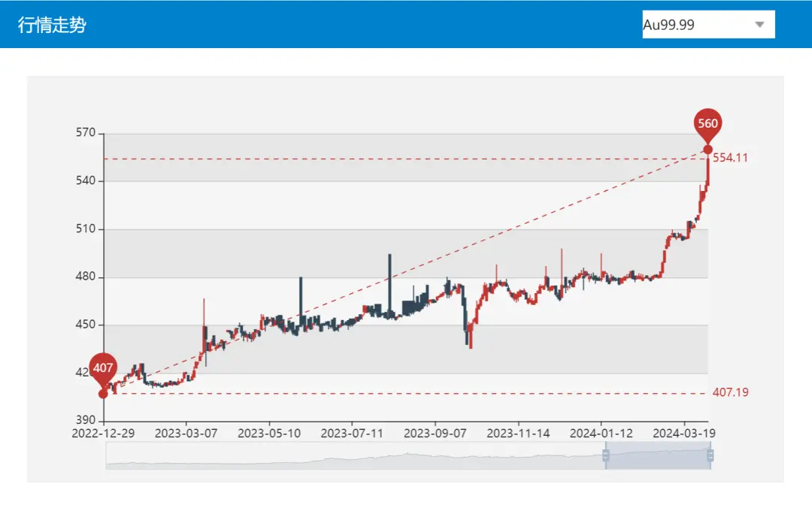Click the tall candlestick spike near 2023-07-11
This screenshot has width=812, height=511.
389,278
